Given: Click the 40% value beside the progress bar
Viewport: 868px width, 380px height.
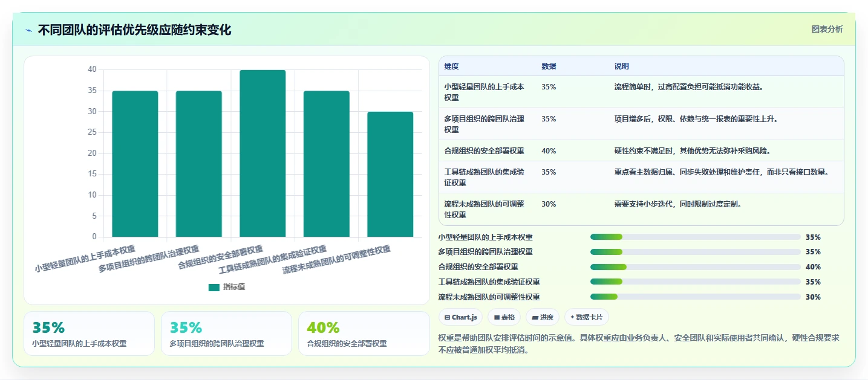Looking at the screenshot, I should click(x=813, y=266).
